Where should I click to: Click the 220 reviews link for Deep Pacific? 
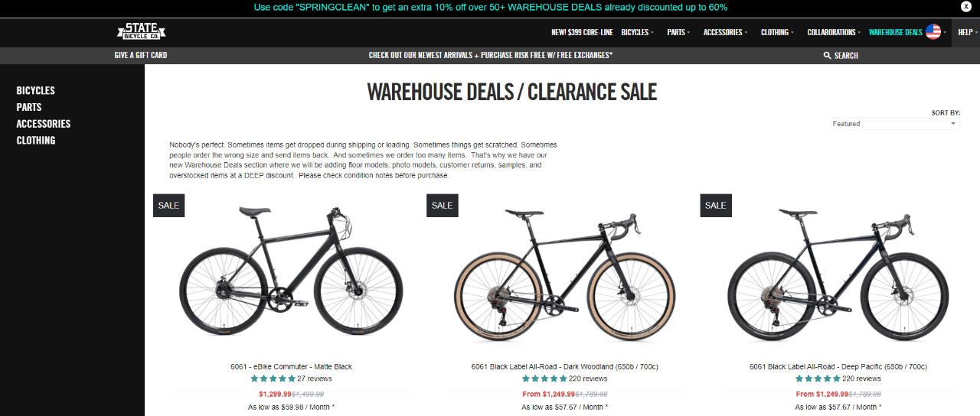(x=861, y=379)
